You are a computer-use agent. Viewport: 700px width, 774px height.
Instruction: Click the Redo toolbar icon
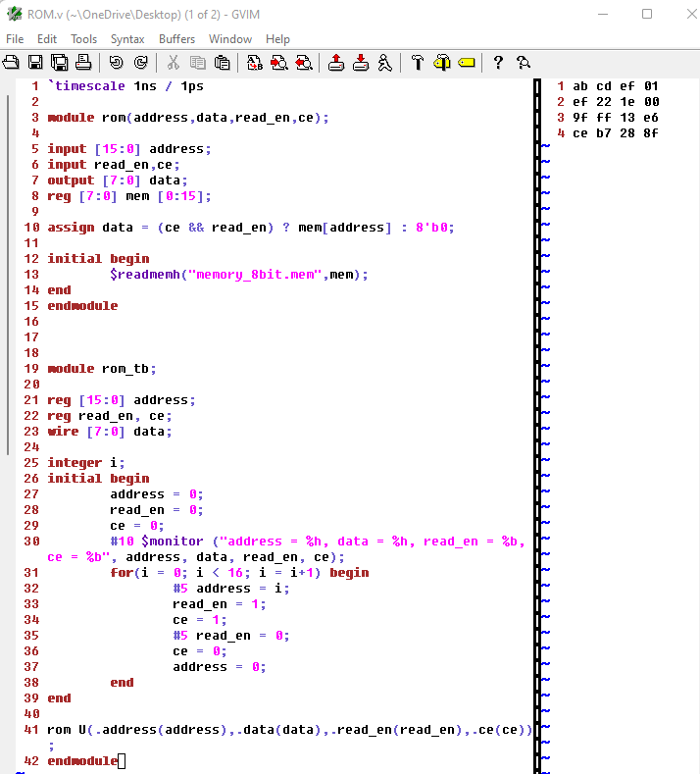[140, 63]
